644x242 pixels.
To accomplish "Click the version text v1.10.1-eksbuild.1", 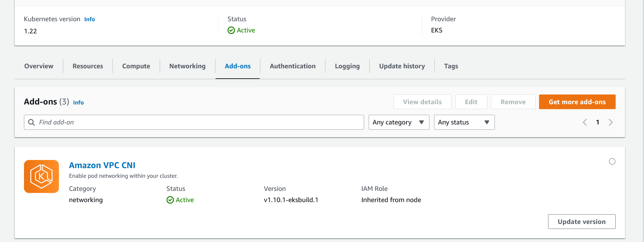I will 291,200.
